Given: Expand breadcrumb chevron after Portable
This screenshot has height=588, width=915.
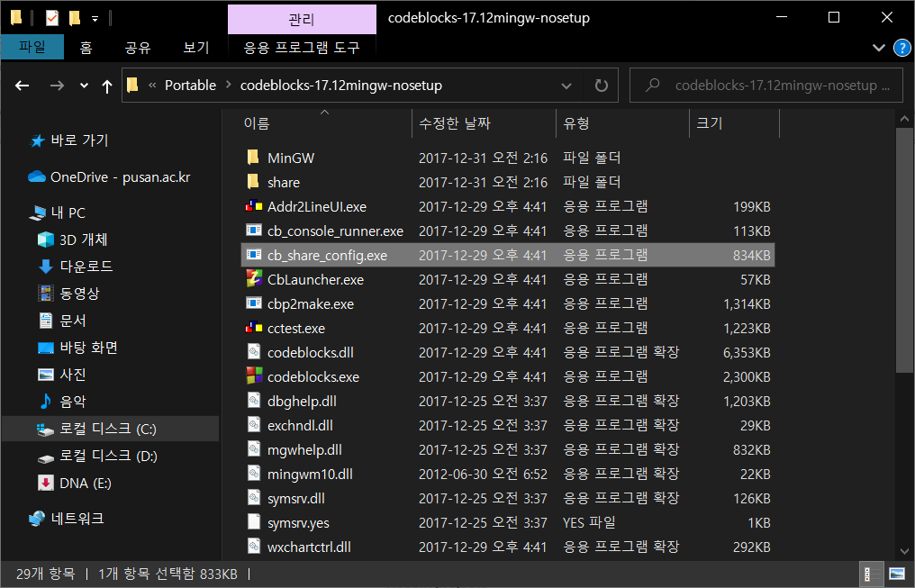Looking at the screenshot, I should pyautogui.click(x=228, y=86).
